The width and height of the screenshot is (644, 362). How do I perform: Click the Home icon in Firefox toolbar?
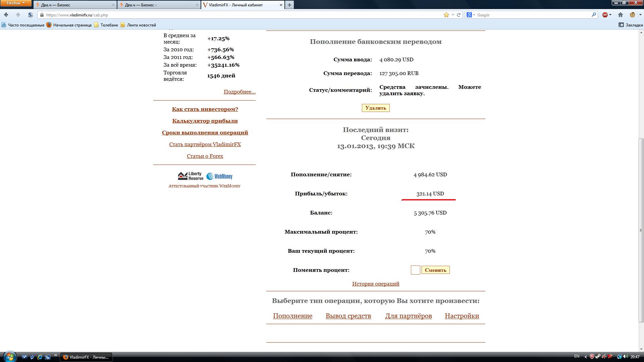[x=621, y=15]
